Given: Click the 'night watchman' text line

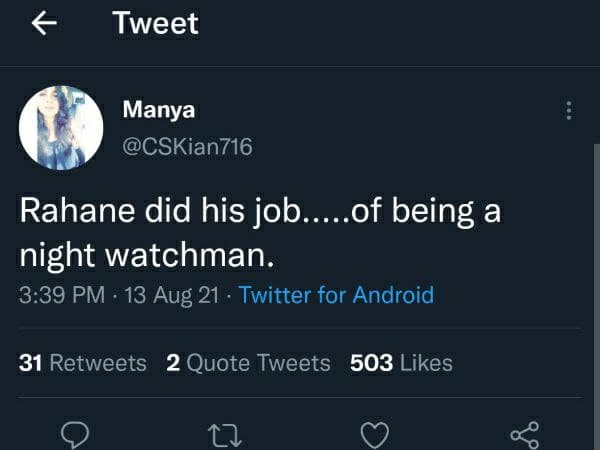Looking at the screenshot, I should (x=146, y=255).
